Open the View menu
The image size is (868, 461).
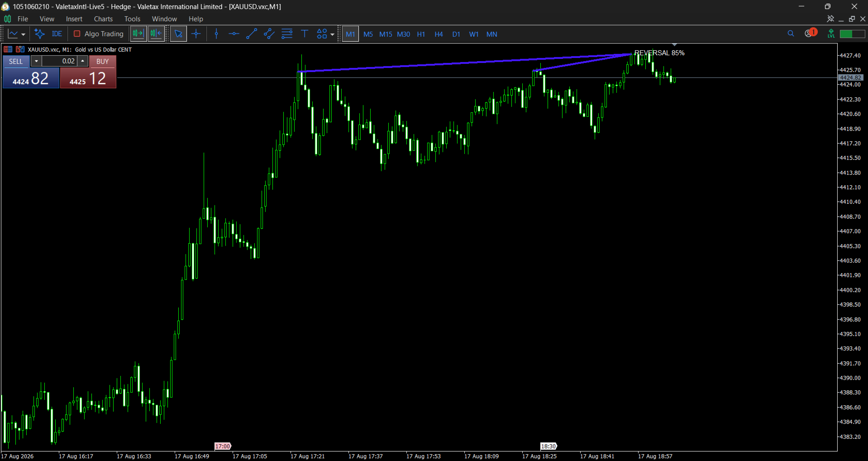(47, 19)
